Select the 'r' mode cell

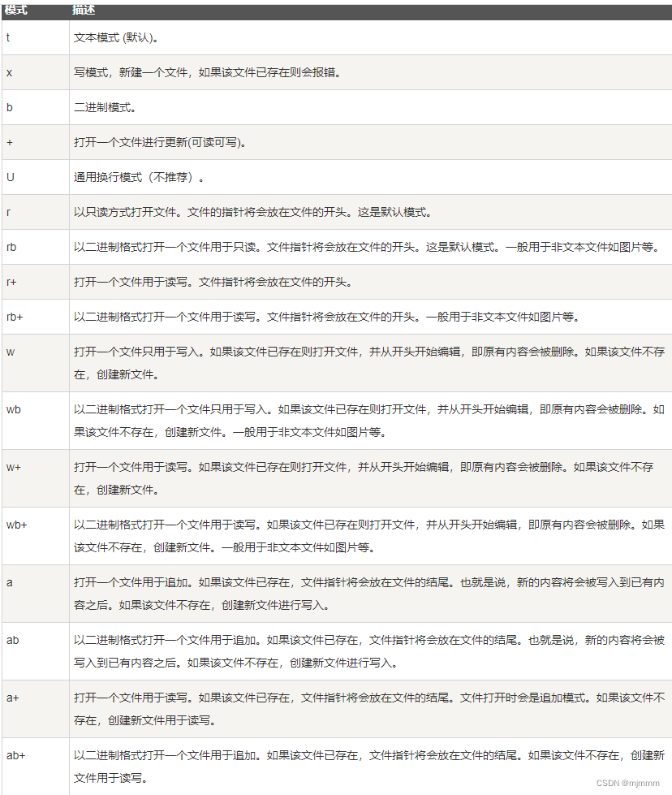36,212
